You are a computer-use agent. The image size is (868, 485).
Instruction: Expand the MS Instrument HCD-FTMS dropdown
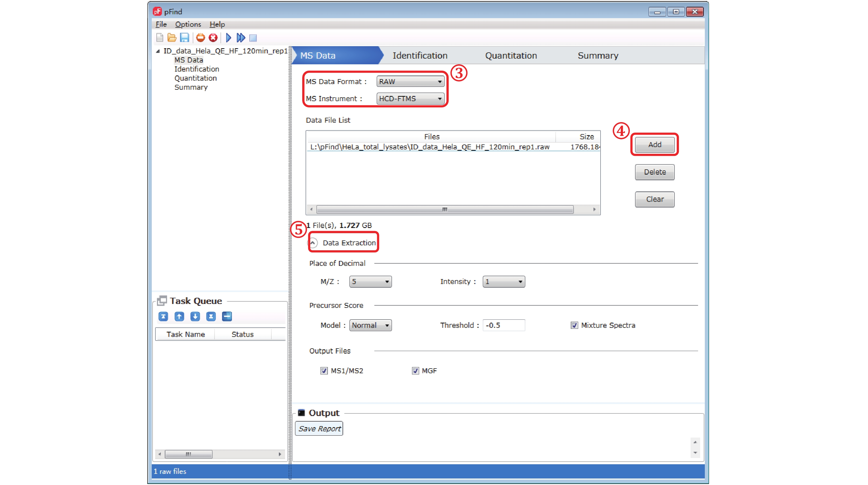[x=410, y=99]
